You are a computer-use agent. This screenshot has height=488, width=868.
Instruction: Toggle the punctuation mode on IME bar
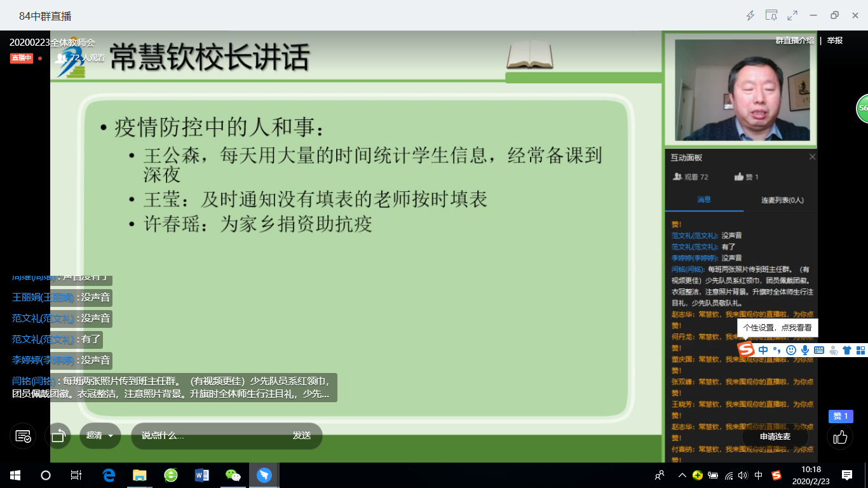tap(777, 350)
